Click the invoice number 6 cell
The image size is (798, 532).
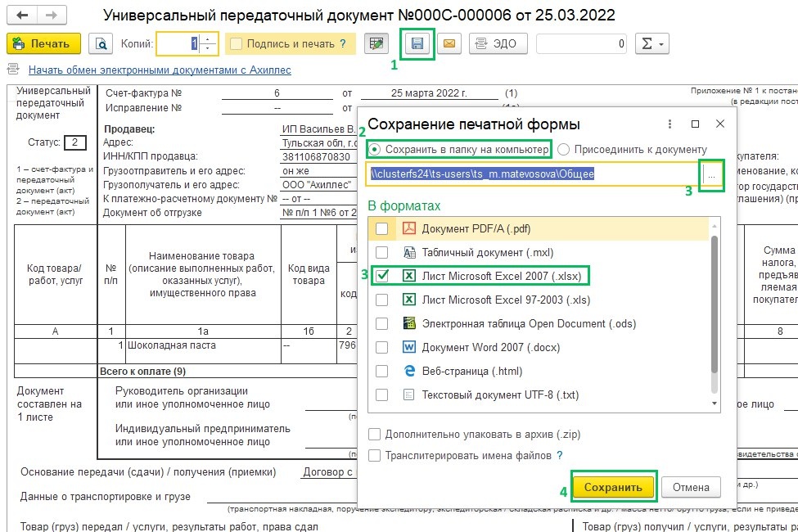pos(277,93)
